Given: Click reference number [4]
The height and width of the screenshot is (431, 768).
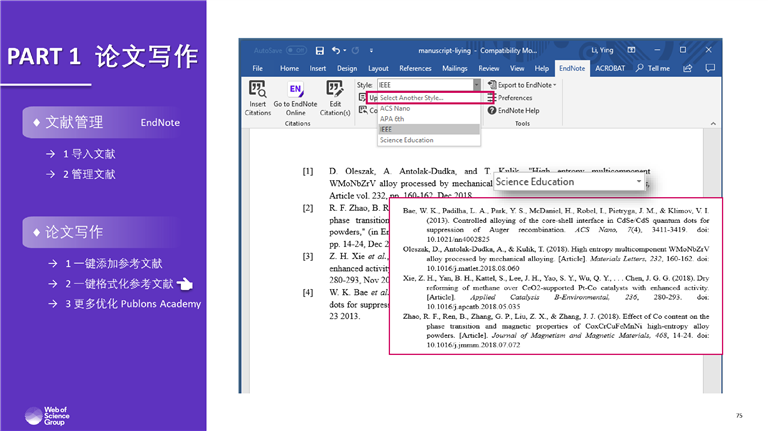Looking at the screenshot, I should (308, 292).
